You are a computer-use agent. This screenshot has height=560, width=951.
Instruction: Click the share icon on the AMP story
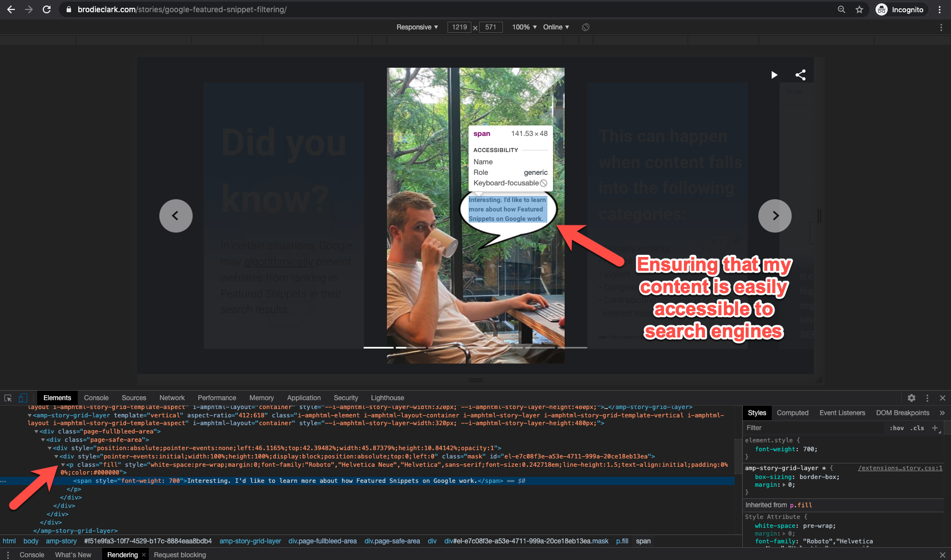[800, 74]
